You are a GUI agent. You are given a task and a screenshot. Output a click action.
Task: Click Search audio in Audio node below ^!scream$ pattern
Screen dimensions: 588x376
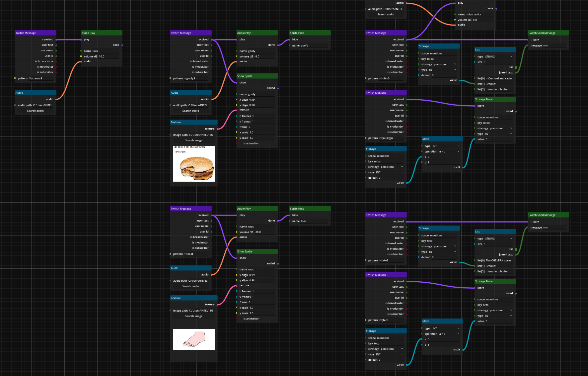coord(36,111)
